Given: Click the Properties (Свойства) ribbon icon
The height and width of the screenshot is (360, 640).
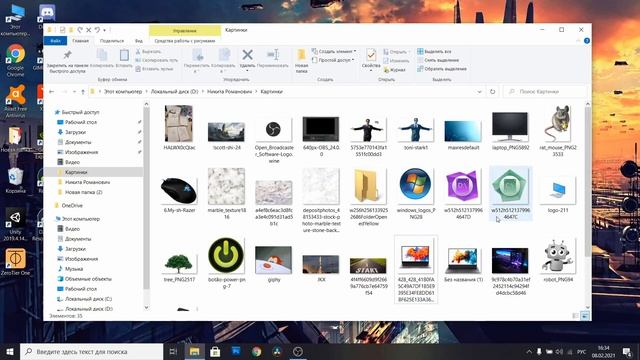Looking at the screenshot, I should pos(371,59).
